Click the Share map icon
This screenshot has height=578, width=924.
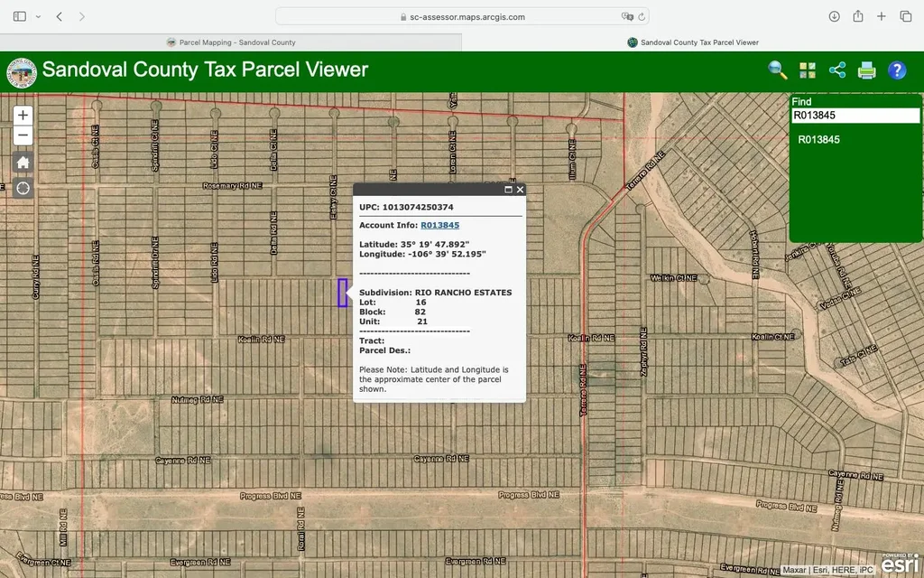coord(836,70)
